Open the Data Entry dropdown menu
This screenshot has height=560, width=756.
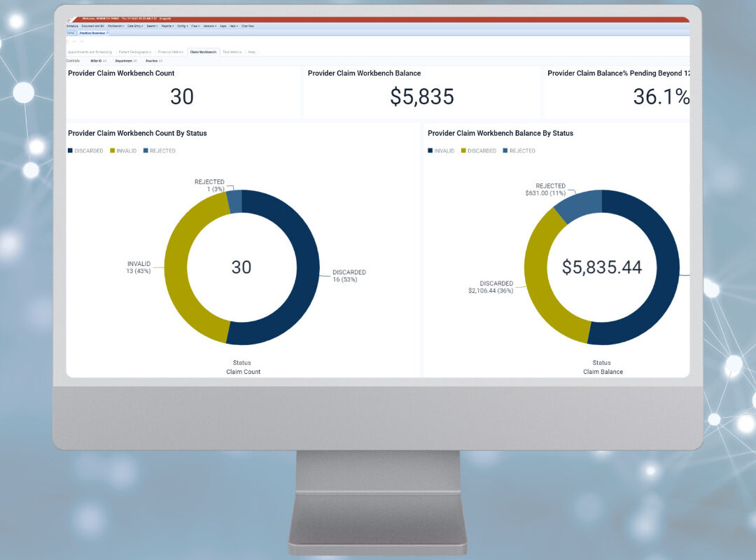pos(135,26)
